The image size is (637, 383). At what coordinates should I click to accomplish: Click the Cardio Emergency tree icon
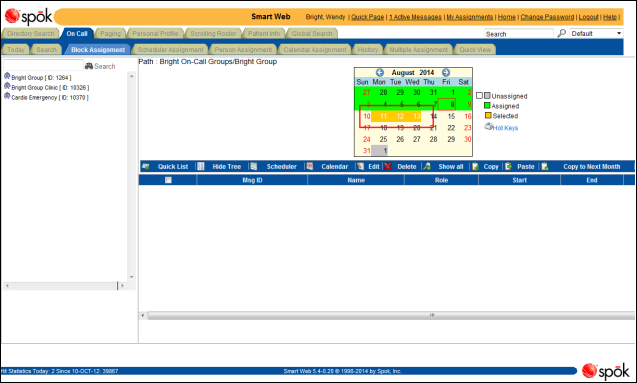pyautogui.click(x=7, y=96)
